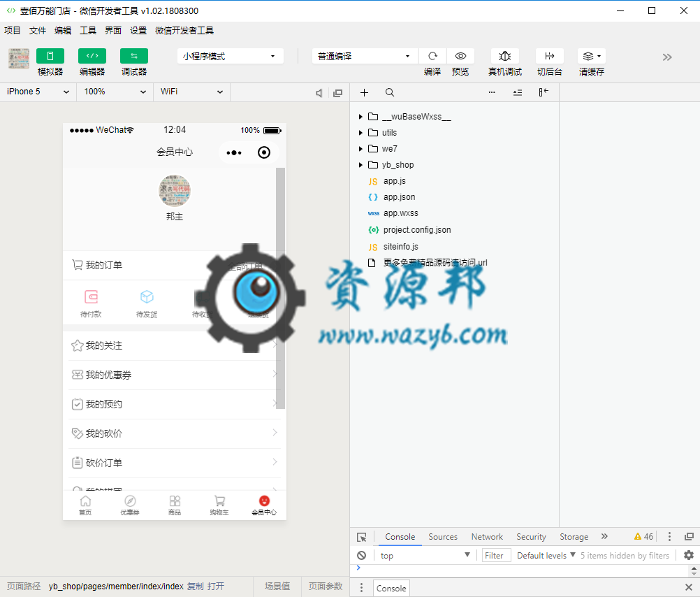This screenshot has width=700, height=597.
Task: Open the 设置 menu
Action: pos(138,30)
